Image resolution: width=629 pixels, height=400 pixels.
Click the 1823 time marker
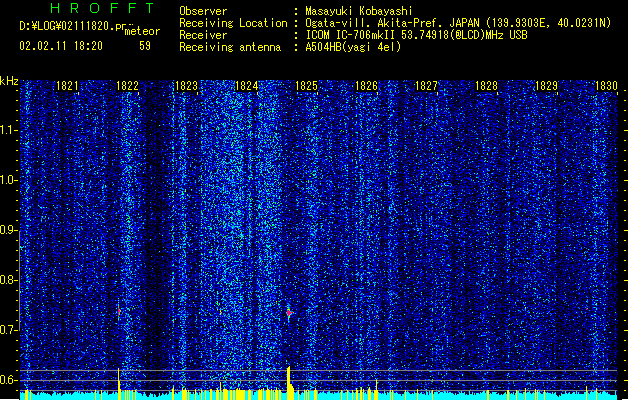[187, 86]
